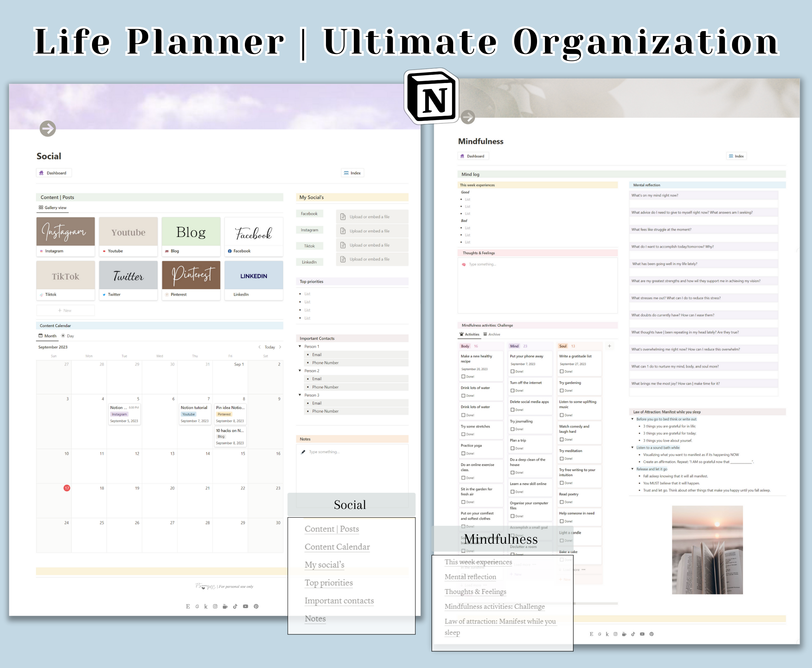Viewport: 812px width, 668px height.
Task: Click the coffee cup footer icon on Social page
Action: [x=225, y=606]
